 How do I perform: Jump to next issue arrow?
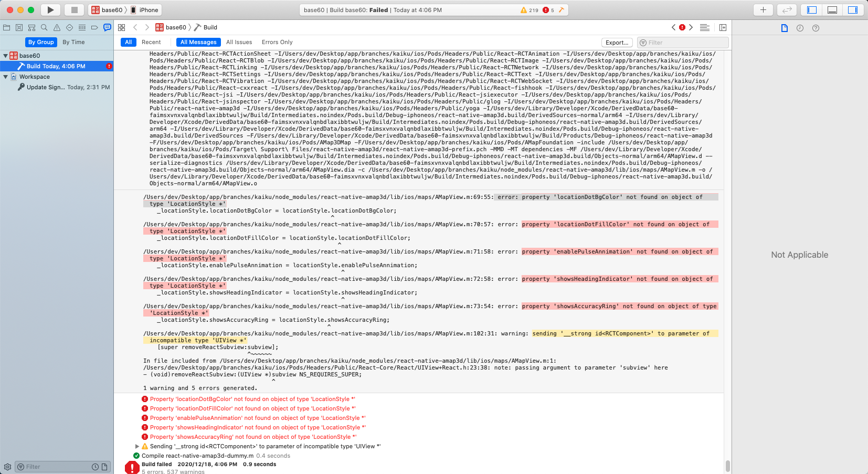point(691,27)
